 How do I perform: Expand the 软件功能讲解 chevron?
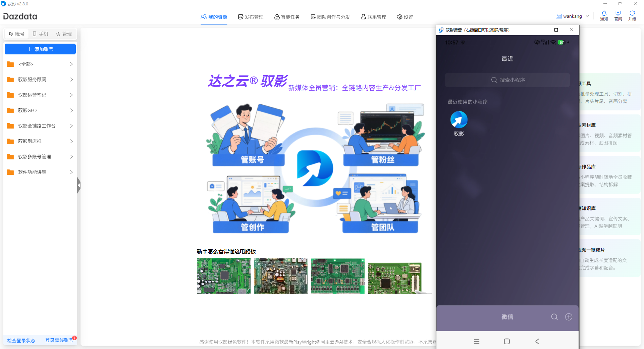pyautogui.click(x=71, y=172)
